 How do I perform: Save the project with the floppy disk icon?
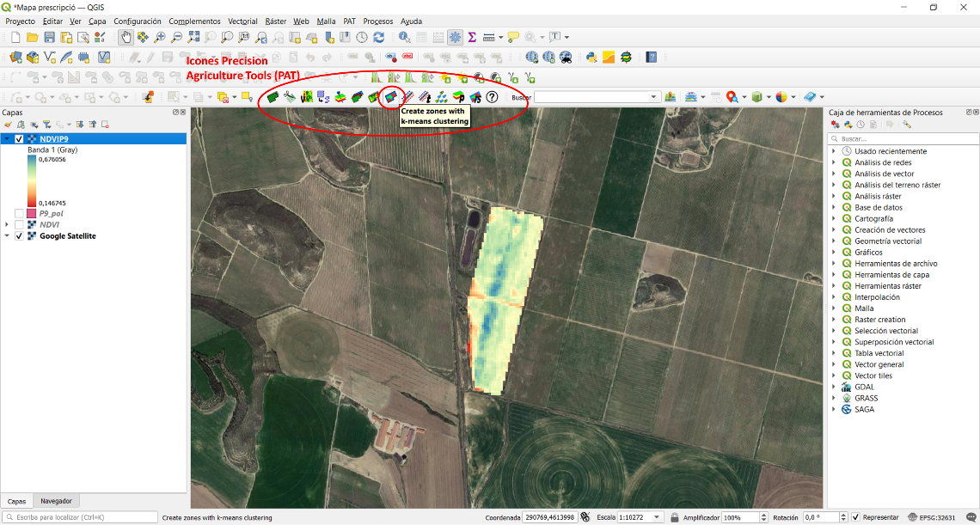coord(49,38)
